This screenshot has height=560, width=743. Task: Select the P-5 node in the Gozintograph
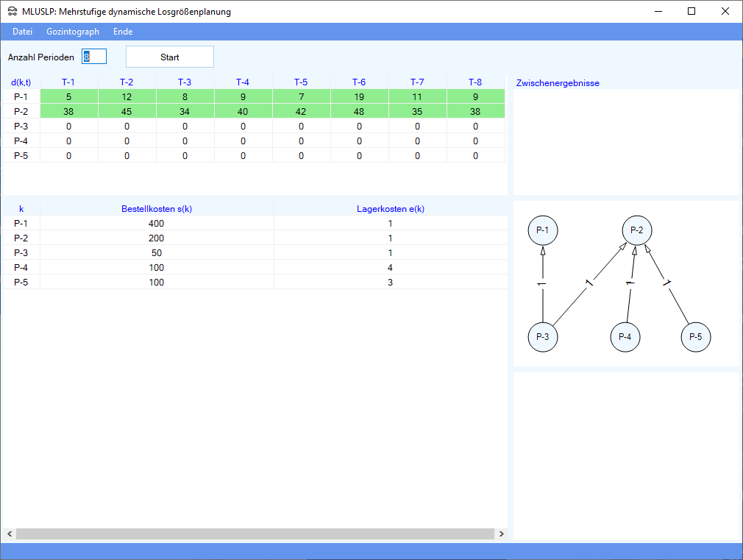click(695, 337)
